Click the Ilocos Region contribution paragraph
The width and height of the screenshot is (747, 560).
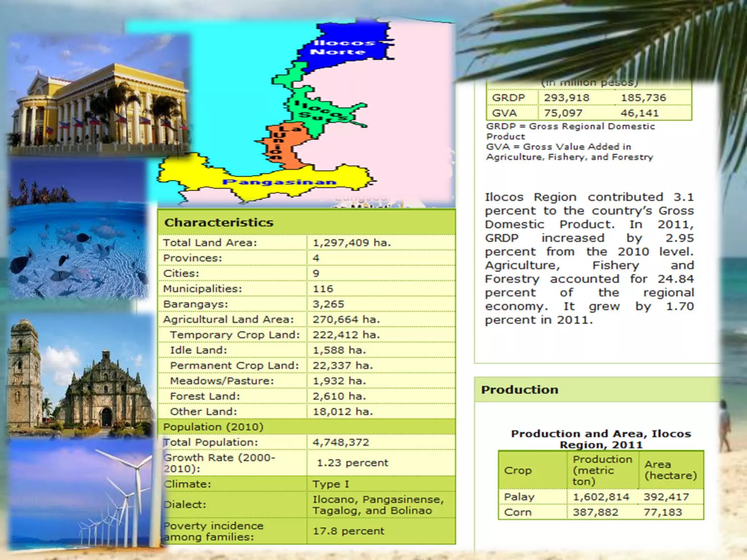tap(589, 258)
